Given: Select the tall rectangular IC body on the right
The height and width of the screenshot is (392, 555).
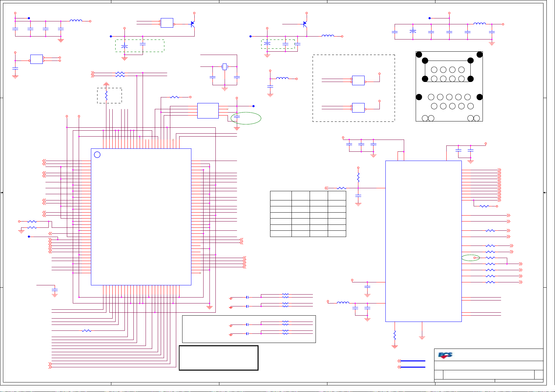Looking at the screenshot, I should (x=424, y=241).
